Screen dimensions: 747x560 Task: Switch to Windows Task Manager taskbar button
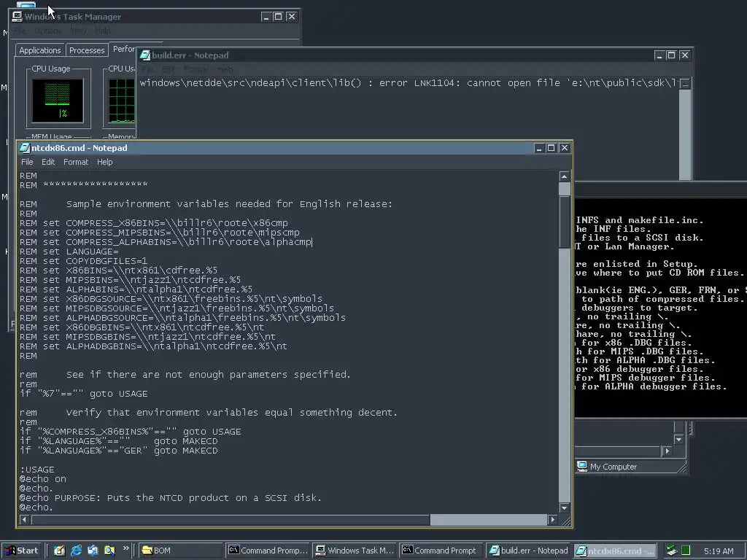[x=355, y=551]
